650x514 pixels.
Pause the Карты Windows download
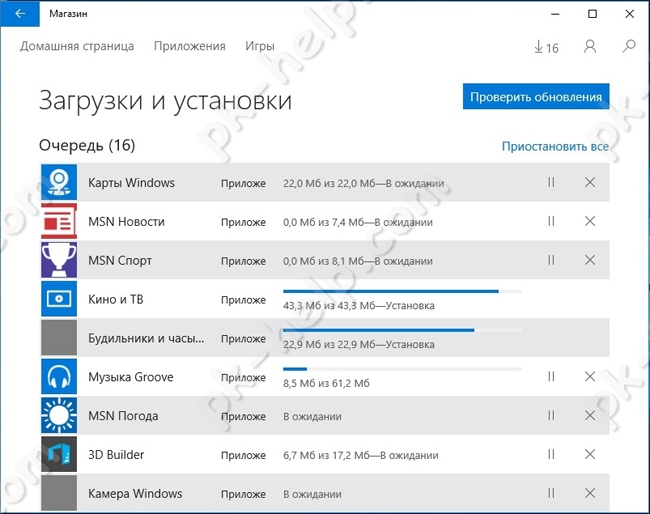(x=551, y=182)
